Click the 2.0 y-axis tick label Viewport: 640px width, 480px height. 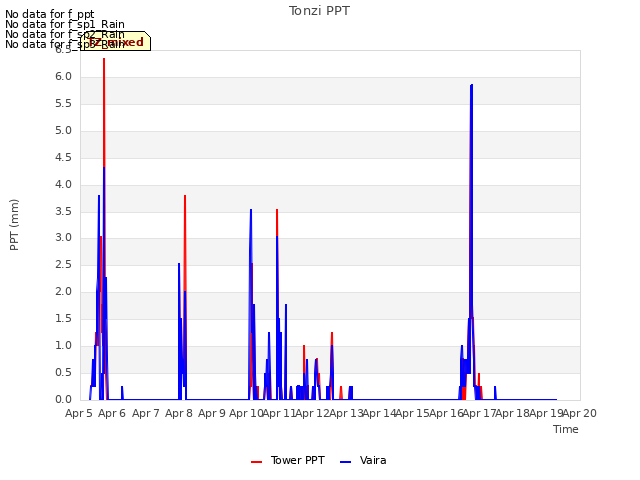(x=63, y=291)
